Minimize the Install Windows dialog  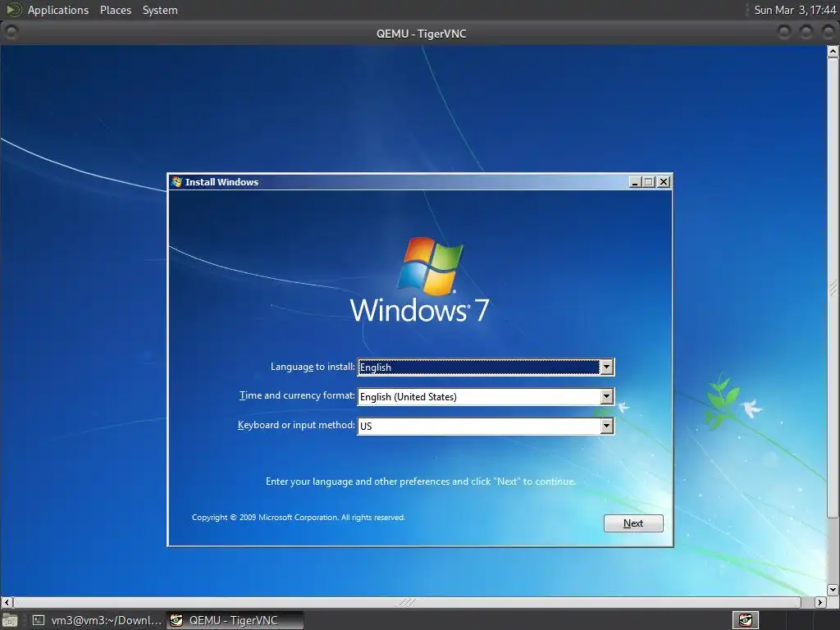point(635,182)
